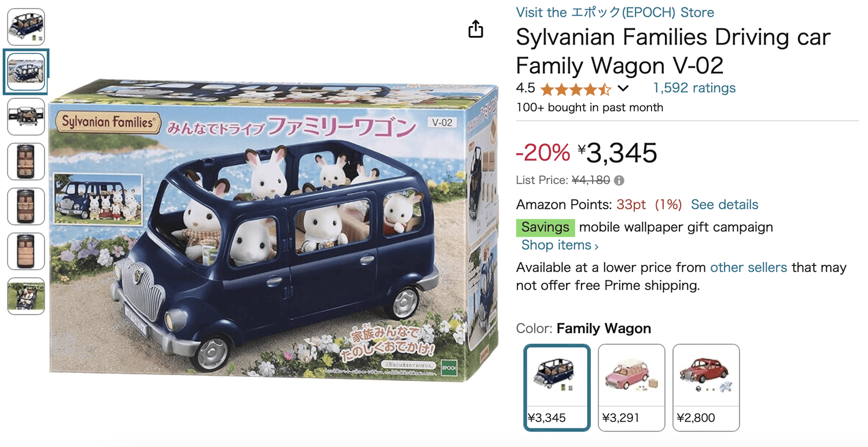This screenshot has width=868, height=447.
Task: Expand Shop items chevron link
Action: 560,245
